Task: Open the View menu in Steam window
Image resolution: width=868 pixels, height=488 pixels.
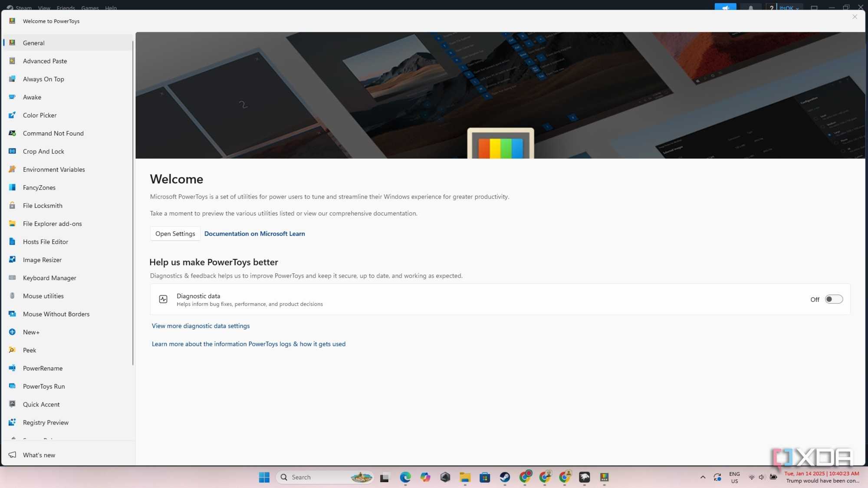Action: (44, 8)
